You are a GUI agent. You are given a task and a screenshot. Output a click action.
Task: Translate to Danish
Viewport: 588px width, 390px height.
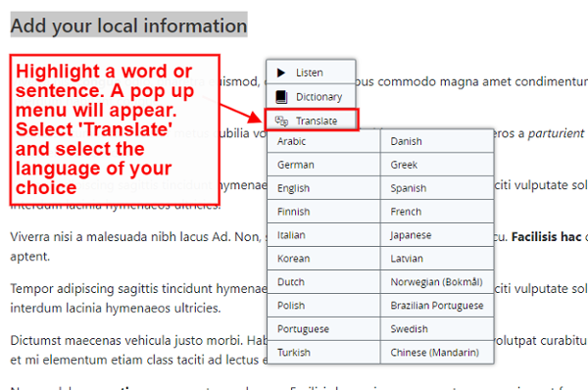coord(437,141)
